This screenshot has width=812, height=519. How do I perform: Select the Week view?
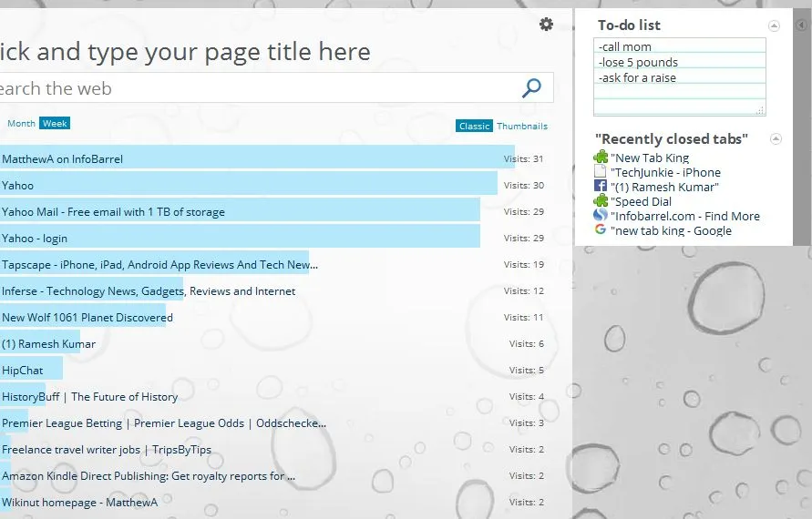click(55, 123)
